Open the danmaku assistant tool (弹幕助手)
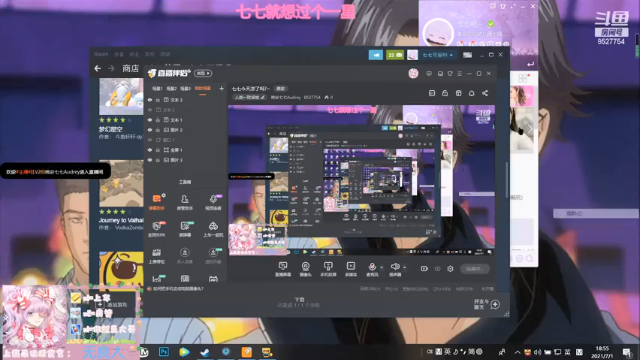Image resolution: width=640 pixels, height=360 pixels. click(157, 201)
